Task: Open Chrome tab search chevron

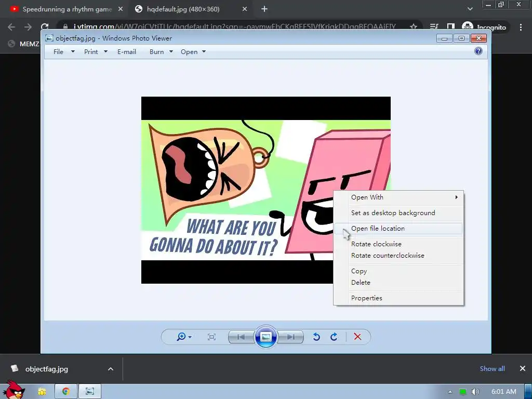Action: (x=470, y=9)
